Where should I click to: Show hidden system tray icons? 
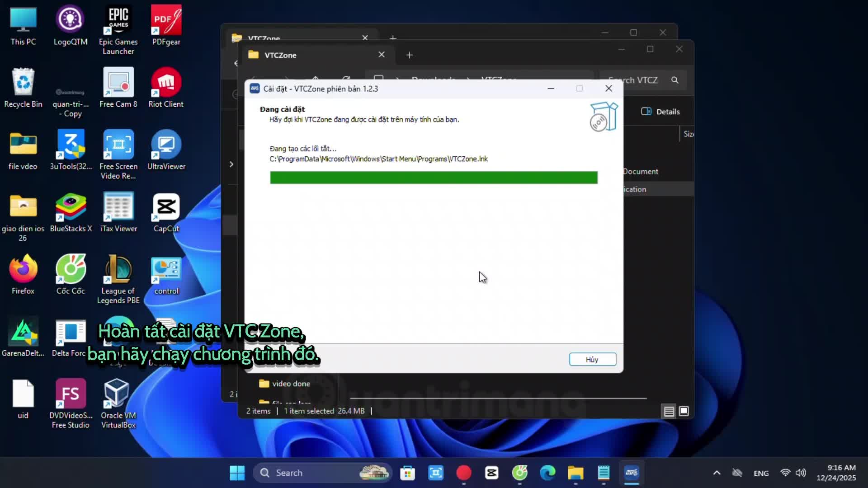717,473
